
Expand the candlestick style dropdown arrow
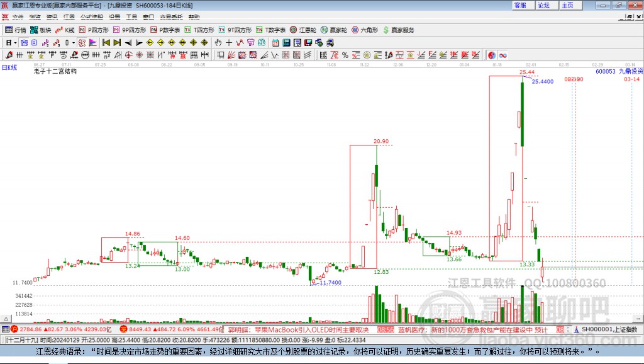[74, 43]
